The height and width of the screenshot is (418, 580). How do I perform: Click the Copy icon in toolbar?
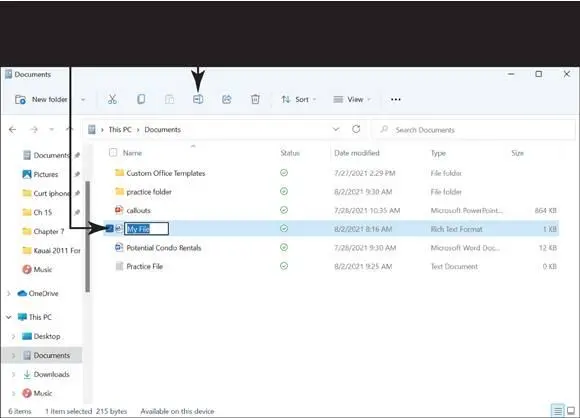pos(141,99)
